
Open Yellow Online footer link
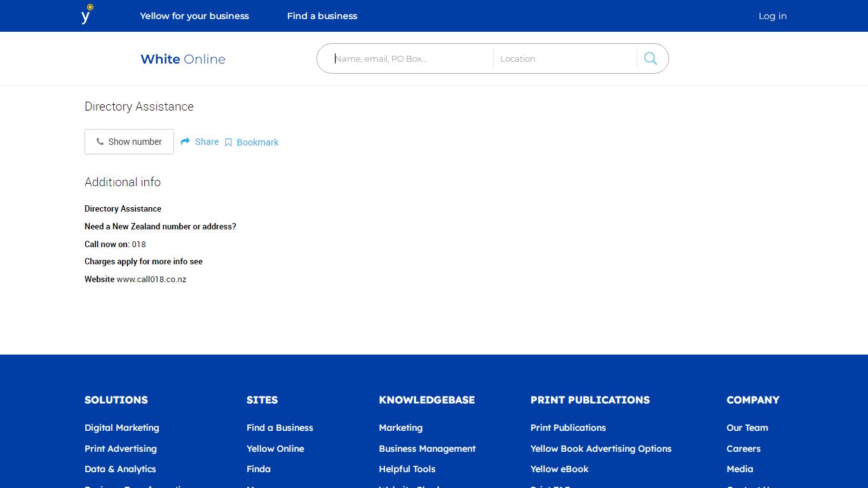[275, 449]
